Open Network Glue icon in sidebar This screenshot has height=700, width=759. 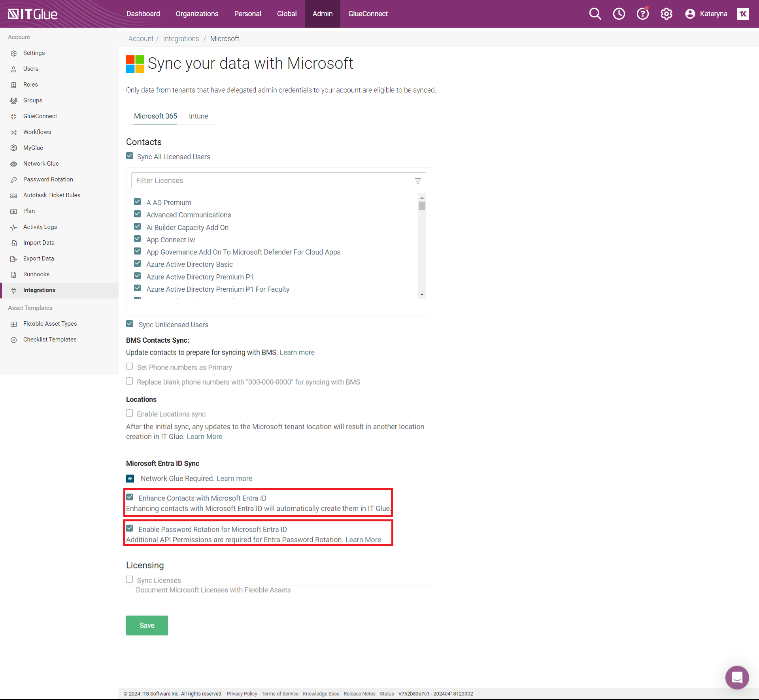click(14, 164)
